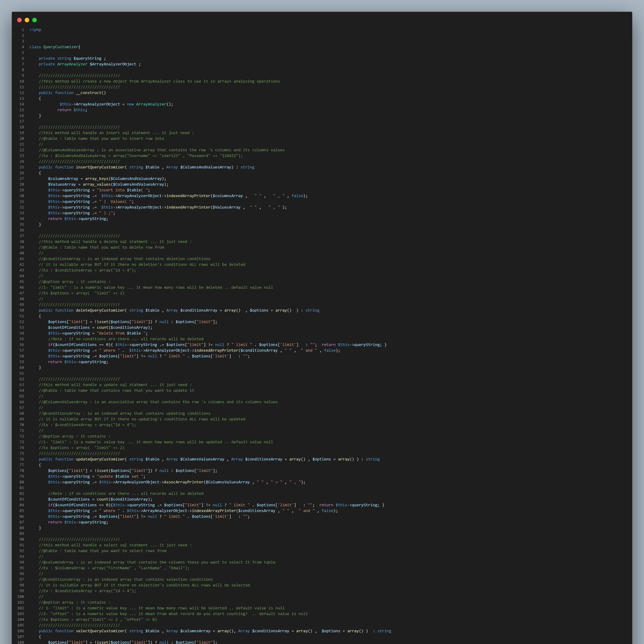This screenshot has height=644, width=644.
Task: Click the comment "handle an insert sql statment"
Action: pyautogui.click(x=116, y=133)
